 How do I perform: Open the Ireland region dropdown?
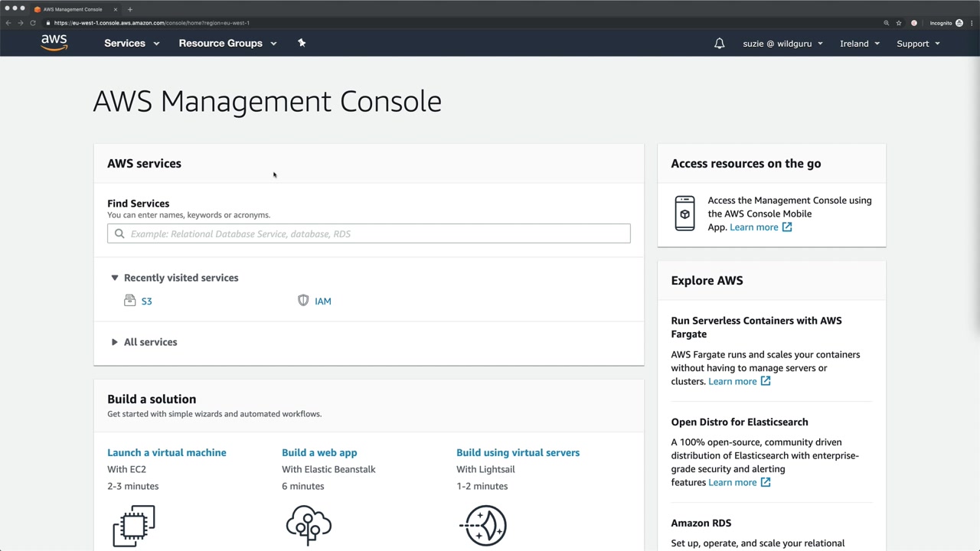pyautogui.click(x=859, y=44)
